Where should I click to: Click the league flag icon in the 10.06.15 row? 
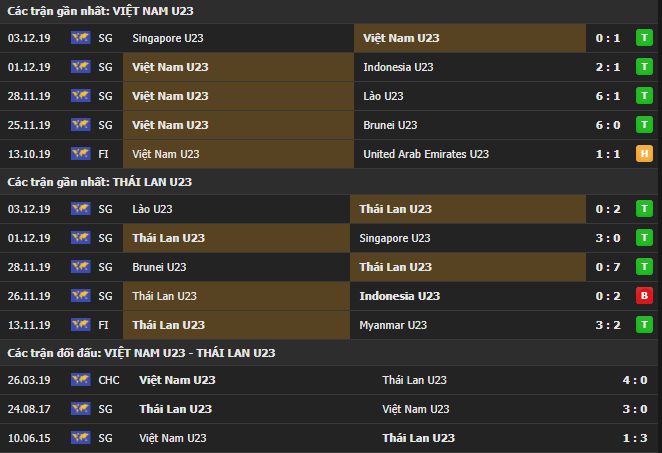pyautogui.click(x=80, y=438)
